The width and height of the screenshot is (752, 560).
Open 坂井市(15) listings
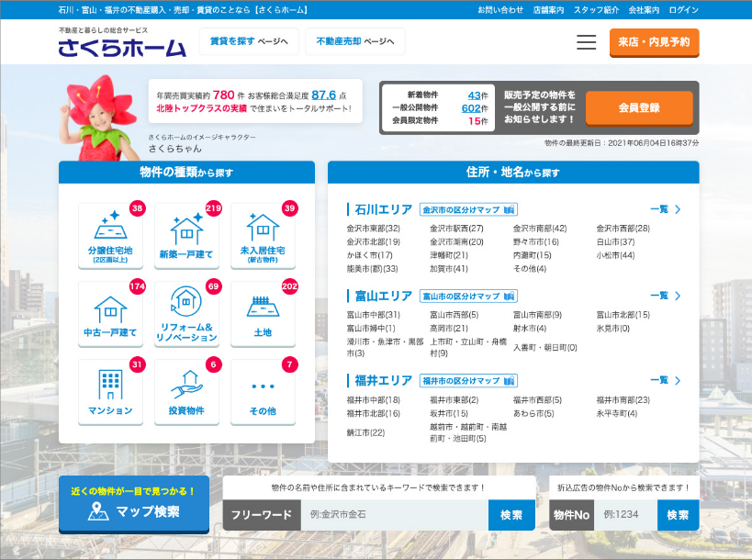pyautogui.click(x=449, y=413)
